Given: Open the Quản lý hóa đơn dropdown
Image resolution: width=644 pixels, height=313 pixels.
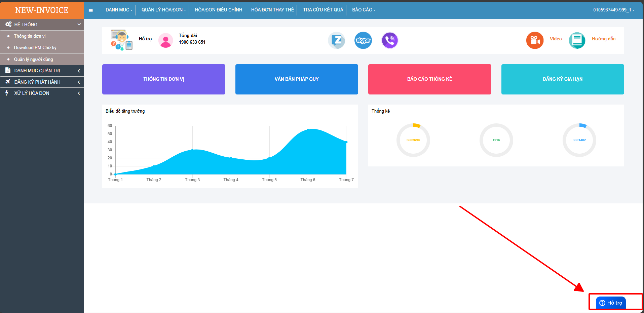Looking at the screenshot, I should pos(163,10).
